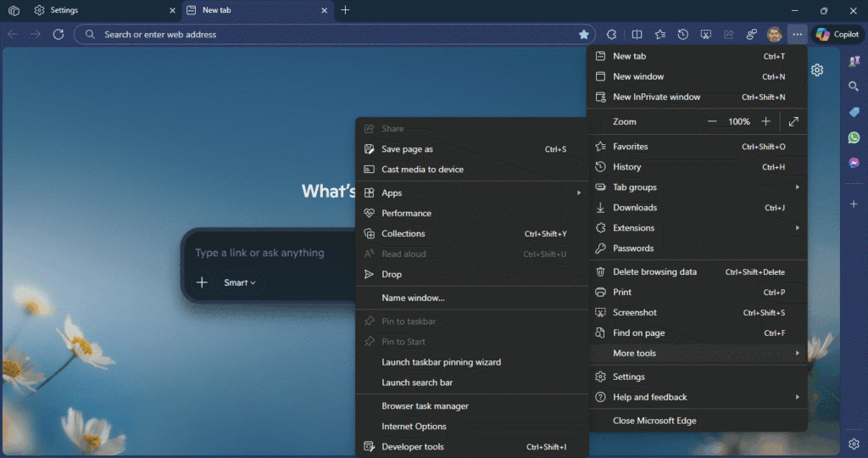Open Developer tools entry
The image size is (868, 458).
(x=471, y=447)
